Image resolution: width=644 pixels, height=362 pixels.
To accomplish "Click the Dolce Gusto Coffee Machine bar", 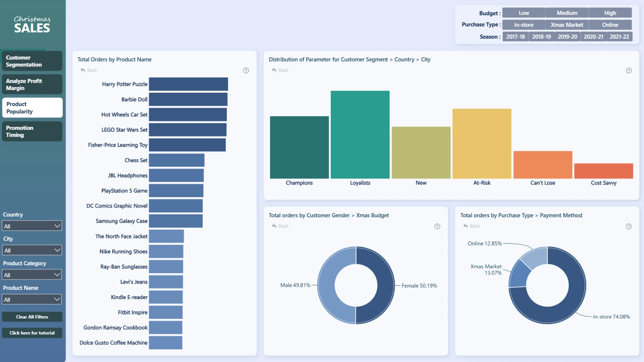I will (x=166, y=343).
